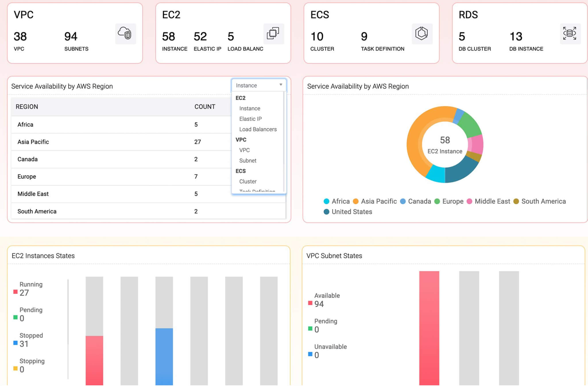Select Cluster under ECS in the list
Viewport: 588px width, 392px height.
248,181
